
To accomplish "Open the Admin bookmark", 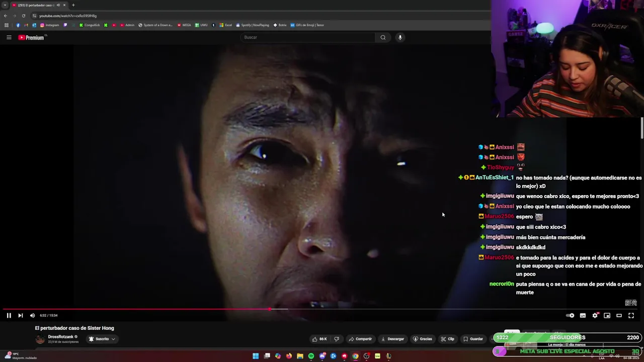I will (x=127, y=25).
